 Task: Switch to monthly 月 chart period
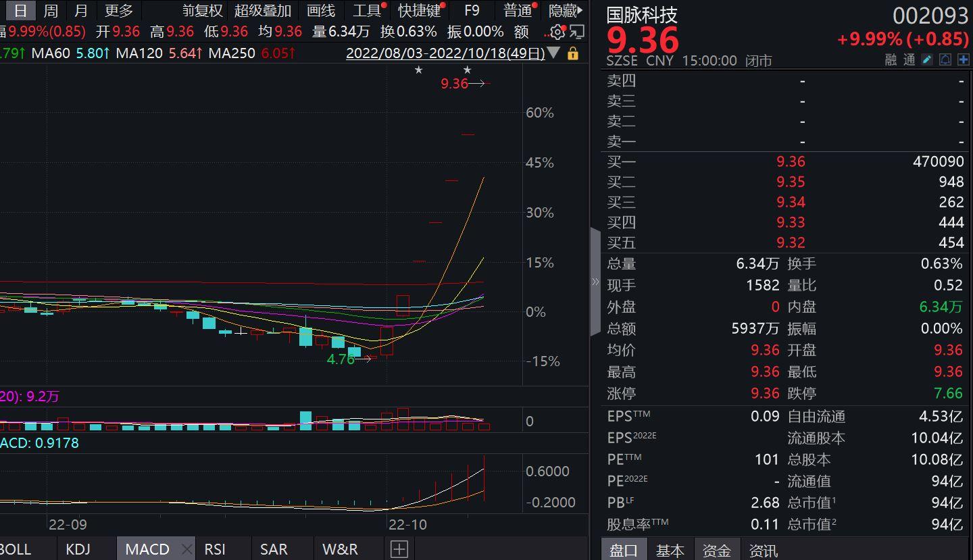(81, 11)
